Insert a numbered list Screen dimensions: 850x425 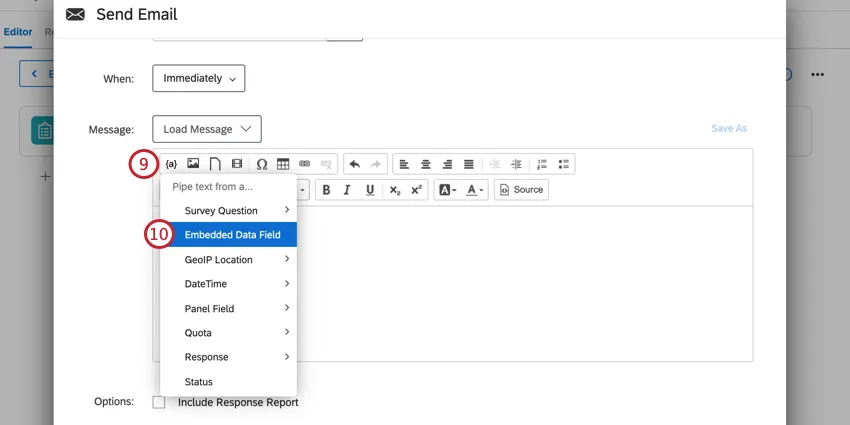542,164
